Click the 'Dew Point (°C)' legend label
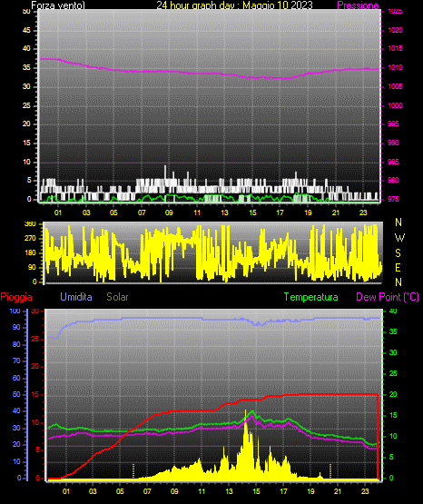 (388, 297)
